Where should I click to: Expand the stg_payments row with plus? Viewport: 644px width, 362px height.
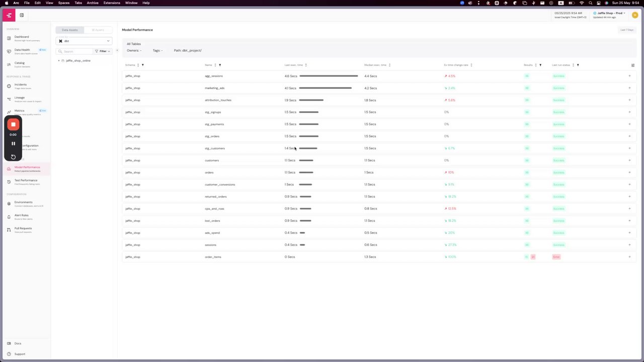pos(629,124)
